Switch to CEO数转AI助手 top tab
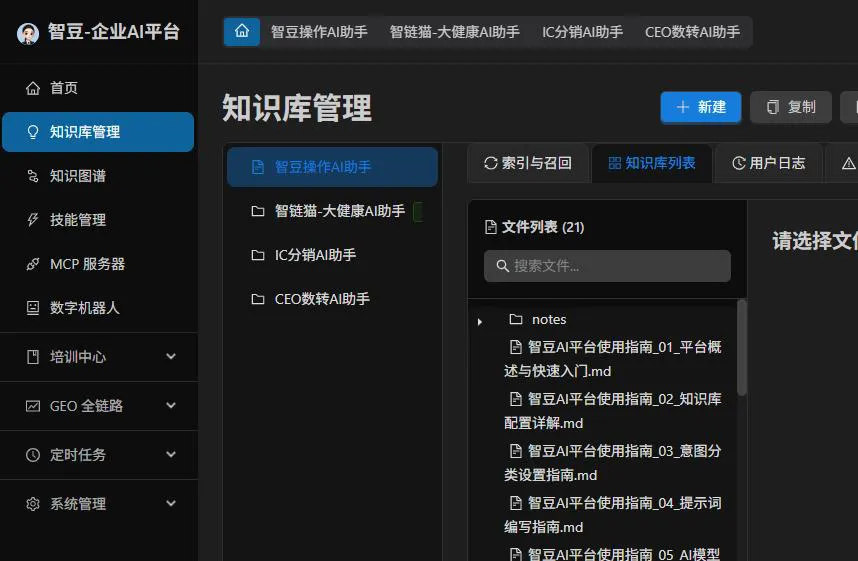 point(692,32)
